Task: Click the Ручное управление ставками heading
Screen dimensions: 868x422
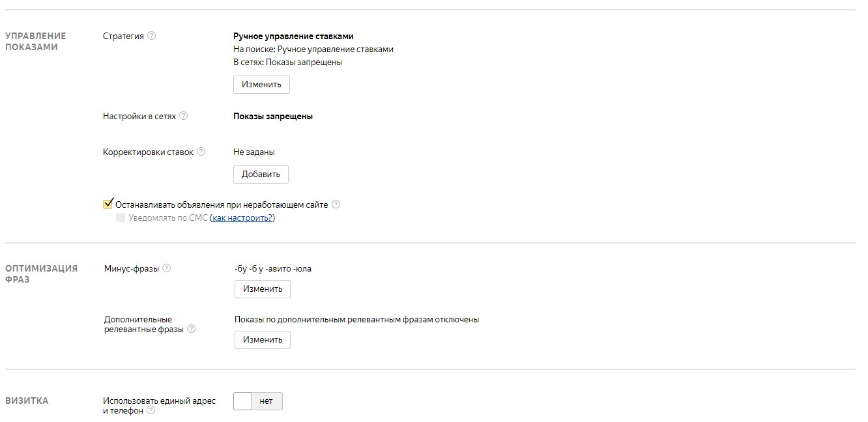Action: [x=293, y=36]
